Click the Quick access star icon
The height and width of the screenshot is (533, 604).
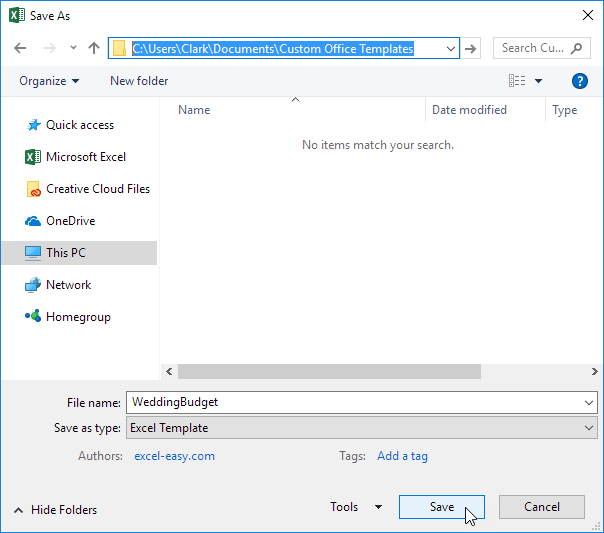pos(34,125)
